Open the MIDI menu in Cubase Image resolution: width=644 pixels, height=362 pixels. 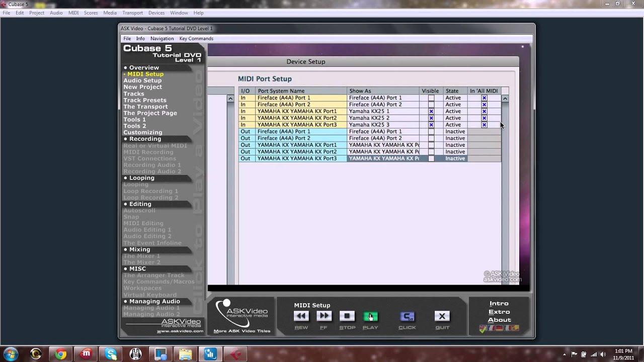coord(73,13)
